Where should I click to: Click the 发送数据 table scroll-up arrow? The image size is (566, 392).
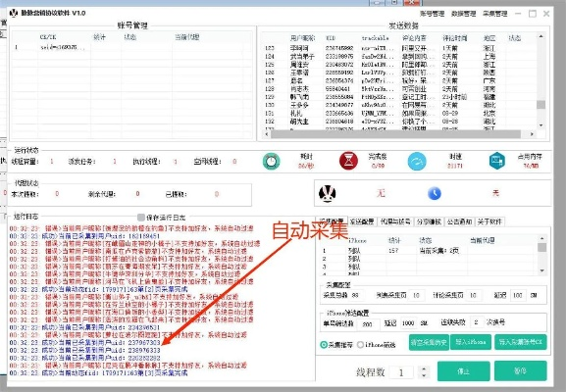540,36
